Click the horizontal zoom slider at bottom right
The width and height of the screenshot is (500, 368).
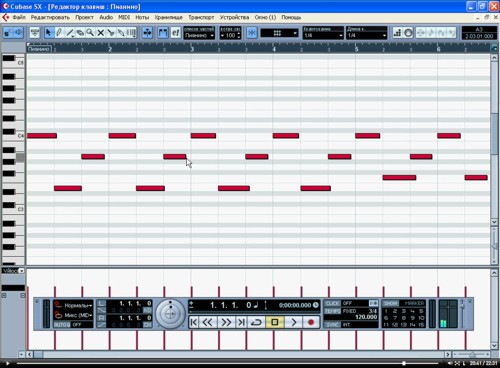pos(472,354)
